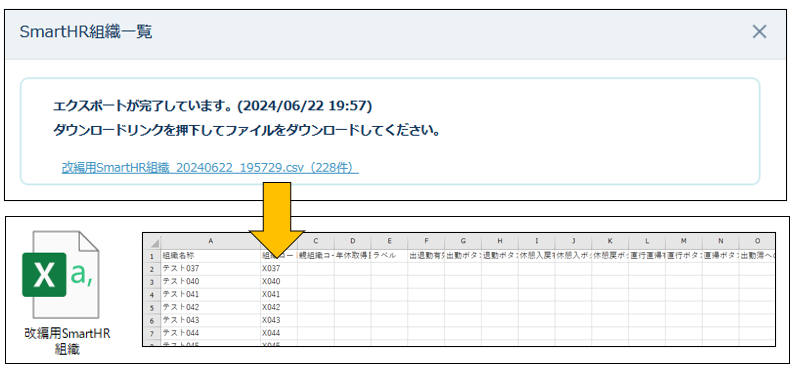Select row 6 header number

tap(152, 320)
